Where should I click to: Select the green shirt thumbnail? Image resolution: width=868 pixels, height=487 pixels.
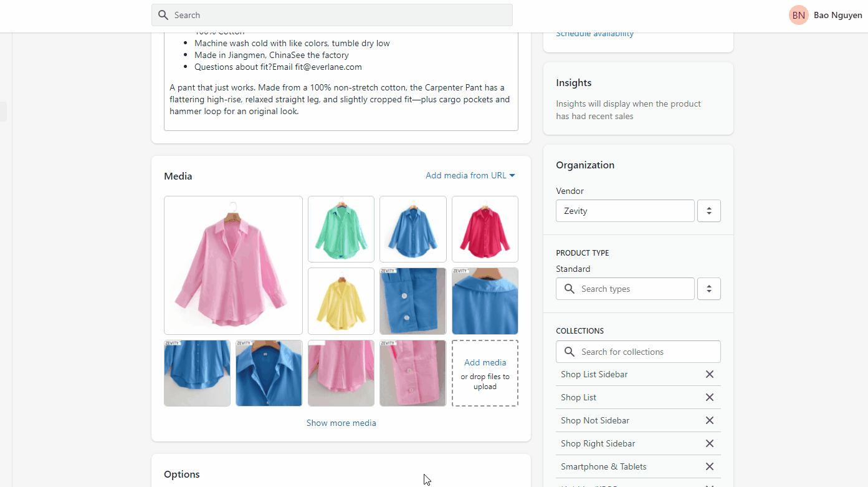(x=341, y=229)
